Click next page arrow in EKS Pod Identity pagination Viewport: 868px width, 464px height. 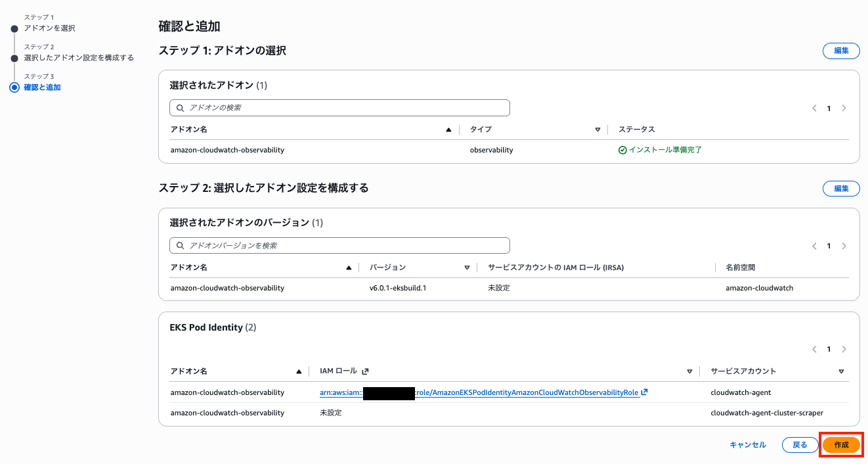tap(844, 348)
